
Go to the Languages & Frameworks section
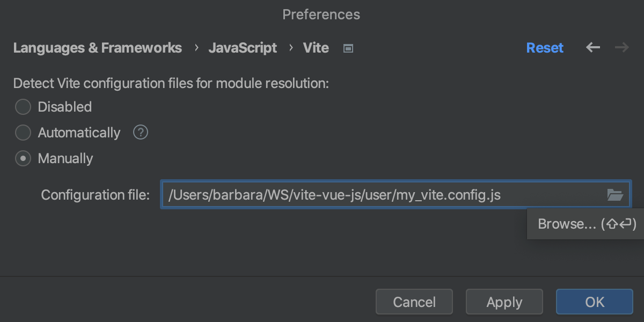point(97,48)
